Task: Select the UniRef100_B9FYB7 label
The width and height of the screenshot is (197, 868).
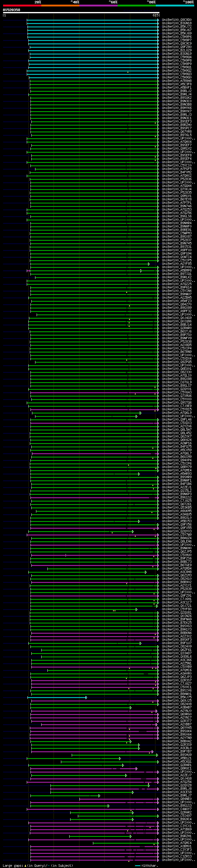Action: point(177,751)
